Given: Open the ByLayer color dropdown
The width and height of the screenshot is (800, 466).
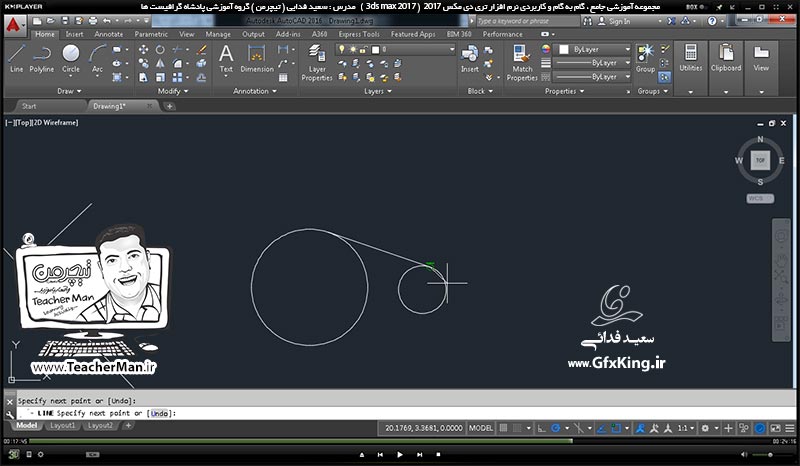Looking at the screenshot, I should coord(593,50).
